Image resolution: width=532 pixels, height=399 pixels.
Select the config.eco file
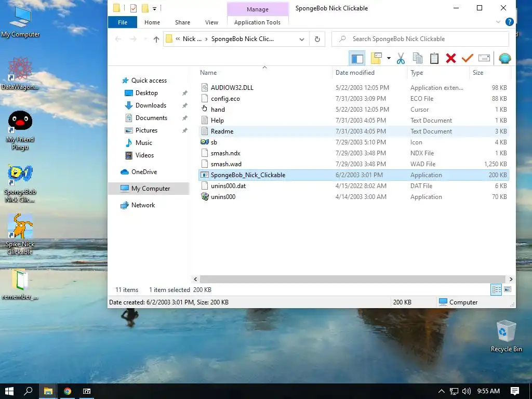[x=354, y=98]
